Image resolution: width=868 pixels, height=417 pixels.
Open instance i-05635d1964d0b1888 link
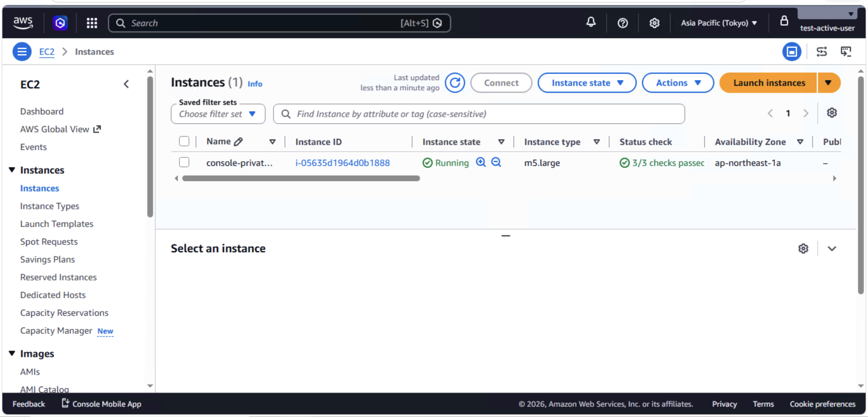(x=342, y=163)
